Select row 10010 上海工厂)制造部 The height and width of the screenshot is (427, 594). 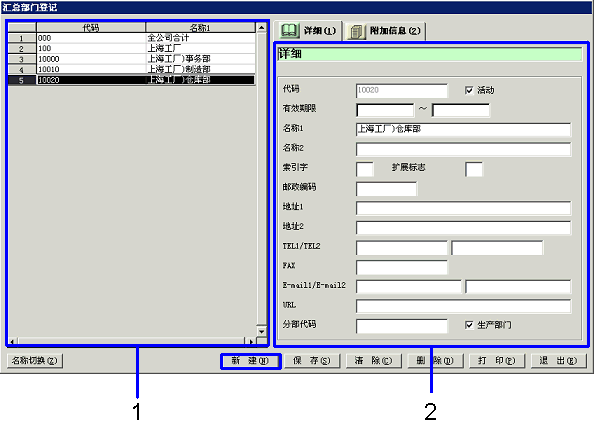131,69
